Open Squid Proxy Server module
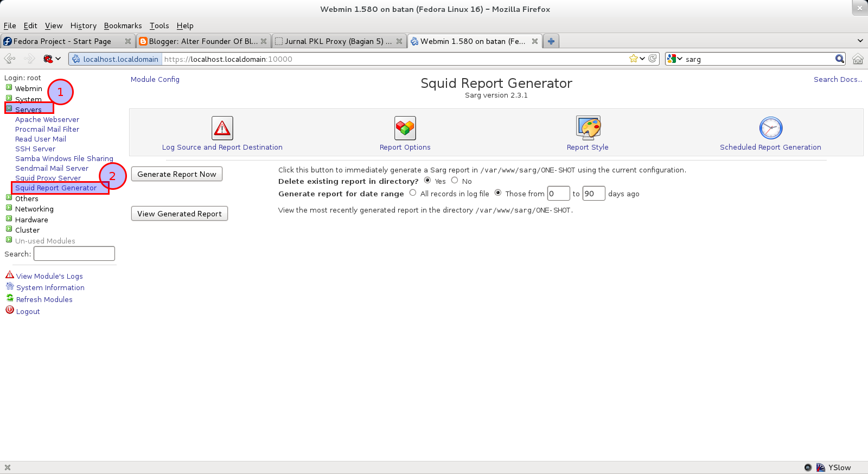Screen dimensions: 868x474 pos(48,178)
